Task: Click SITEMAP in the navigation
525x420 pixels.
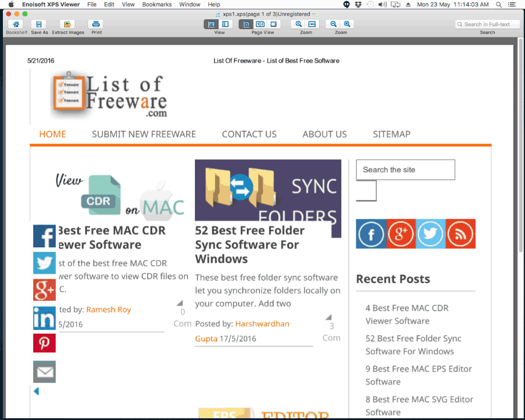Action: [392, 134]
